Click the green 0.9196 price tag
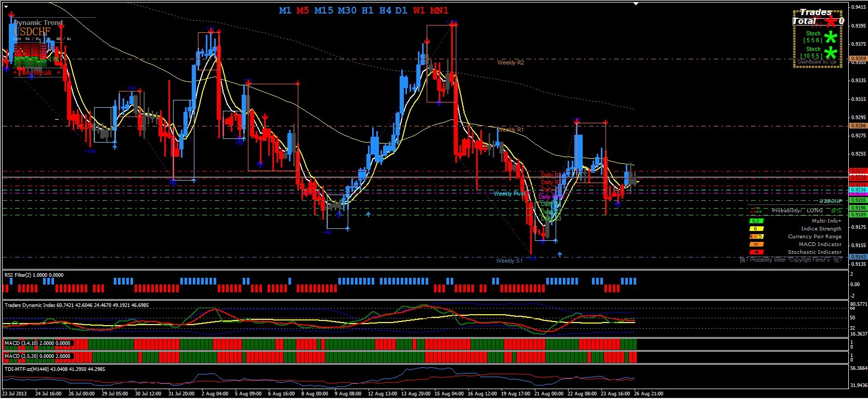868x399 pixels. [858, 208]
